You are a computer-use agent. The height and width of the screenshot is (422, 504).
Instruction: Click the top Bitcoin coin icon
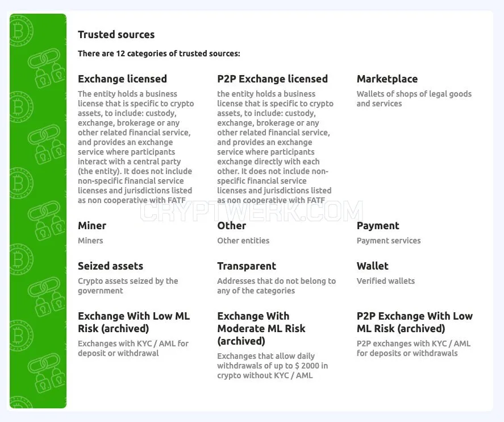pyautogui.click(x=21, y=31)
